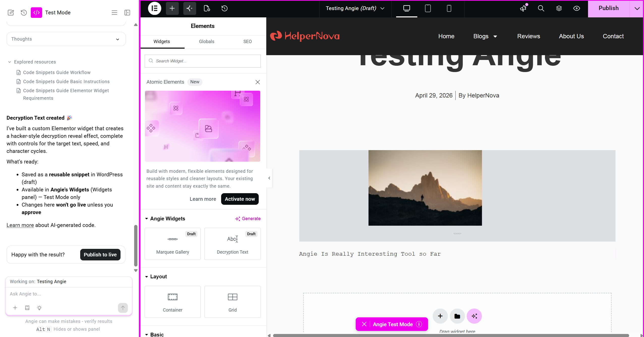Open the revision history clock icon
This screenshot has width=644, height=337.
click(x=224, y=8)
